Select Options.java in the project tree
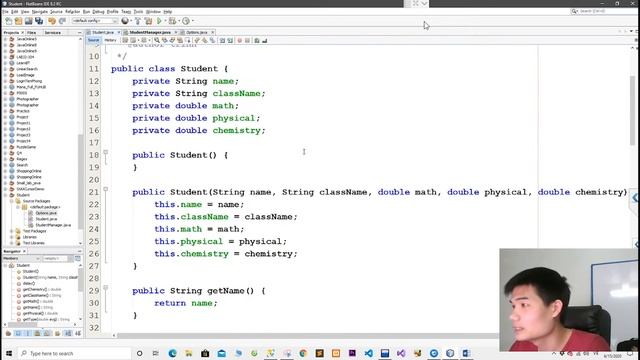 coord(46,213)
